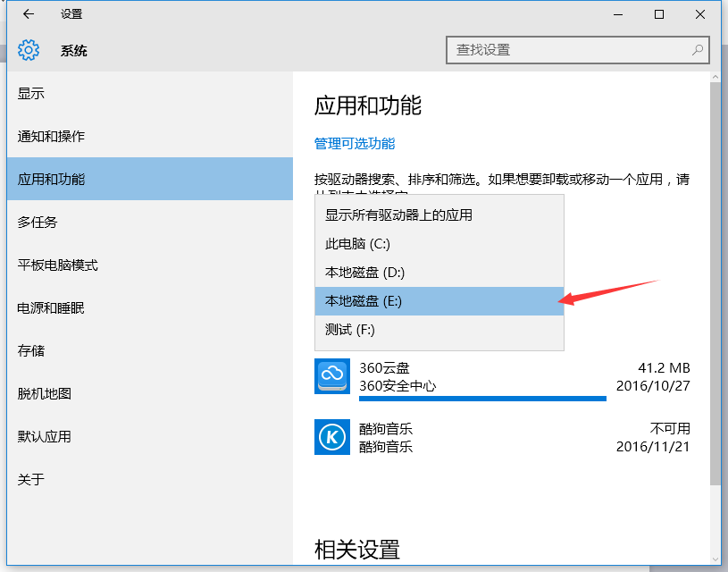Click the scrollbar up arrow
Viewport: 728px width, 572px height.
[x=715, y=77]
